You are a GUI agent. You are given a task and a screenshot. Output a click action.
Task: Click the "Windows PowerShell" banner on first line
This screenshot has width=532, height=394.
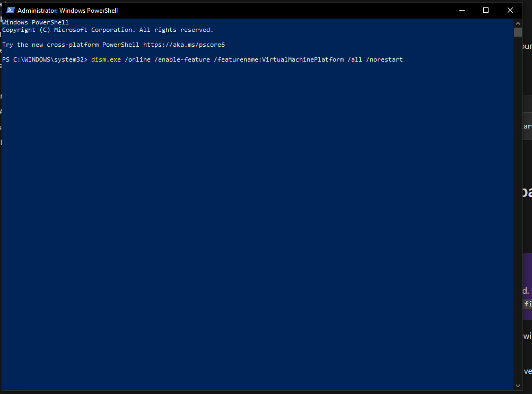click(36, 22)
